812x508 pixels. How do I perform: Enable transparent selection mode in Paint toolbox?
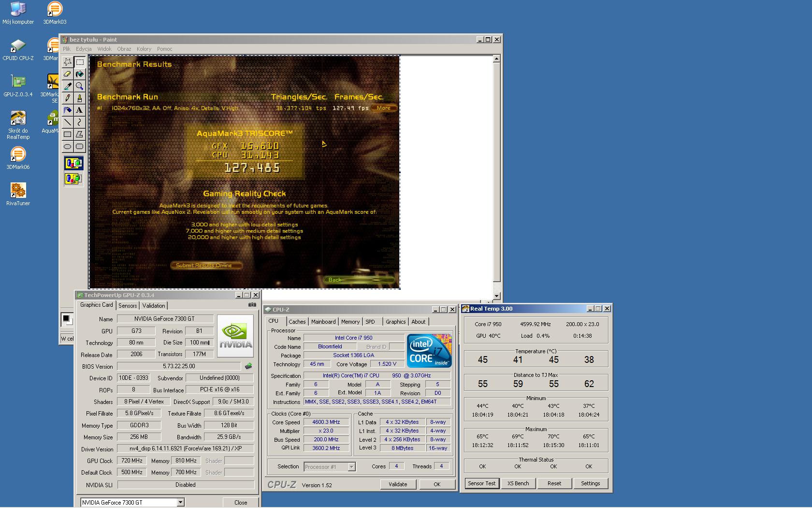(73, 179)
